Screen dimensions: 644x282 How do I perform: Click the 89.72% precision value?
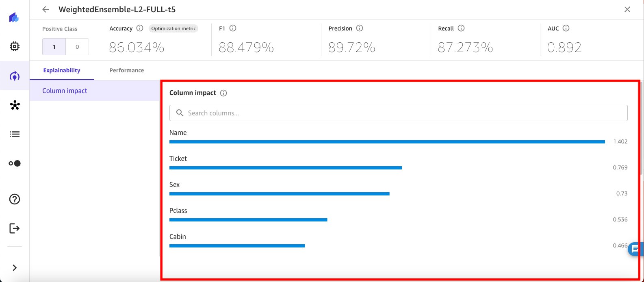[352, 48]
